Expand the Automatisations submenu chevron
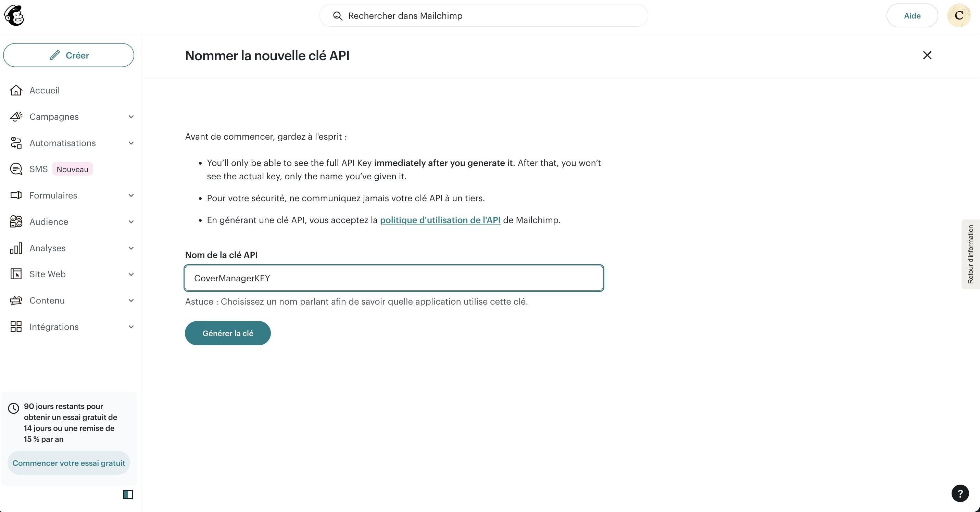 tap(131, 143)
